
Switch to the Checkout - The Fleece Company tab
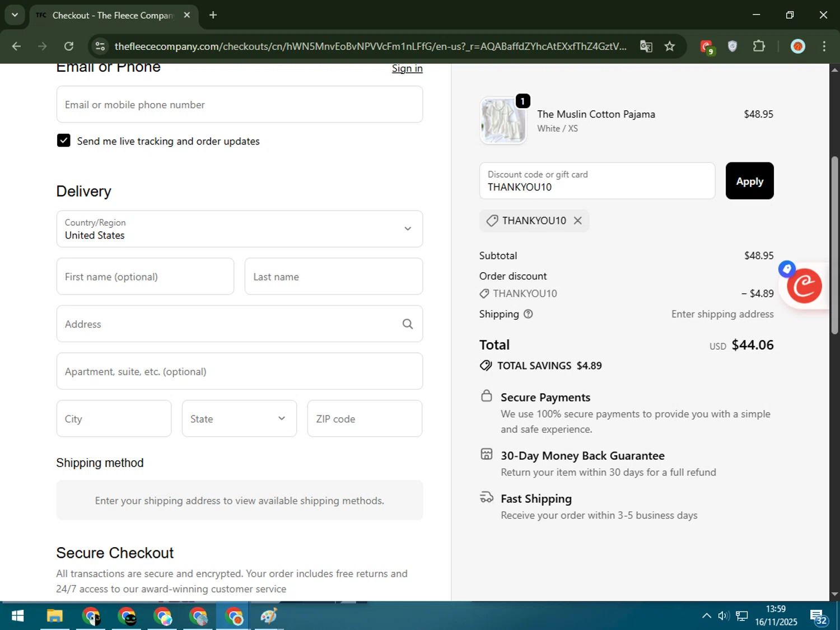(112, 15)
